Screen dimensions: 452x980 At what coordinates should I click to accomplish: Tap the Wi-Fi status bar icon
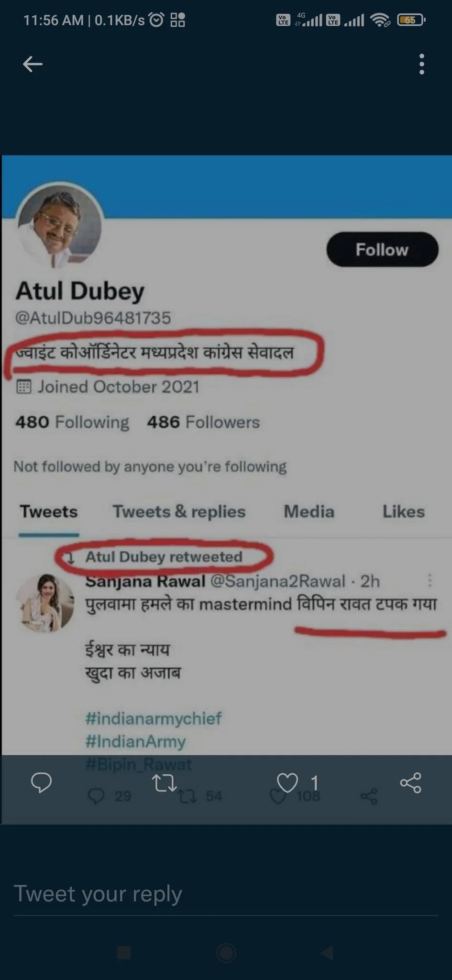coord(381,20)
